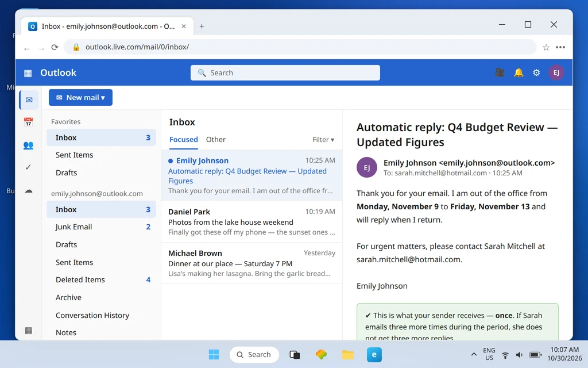The width and height of the screenshot is (588, 368).
Task: Open Outlook settings gear
Action: 536,72
